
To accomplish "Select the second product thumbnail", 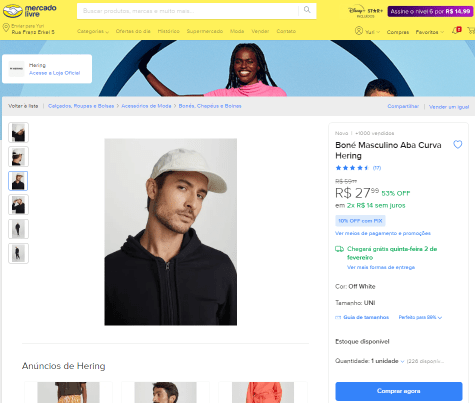I will 18,157.
